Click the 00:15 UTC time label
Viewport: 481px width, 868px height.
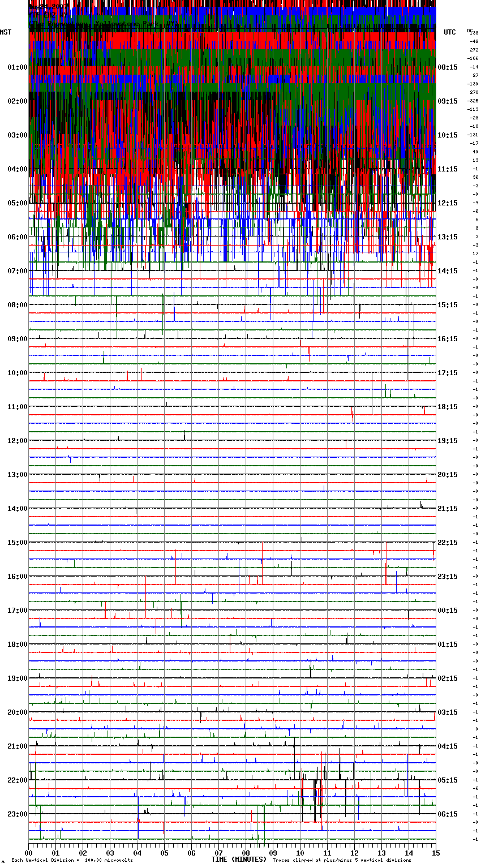448,611
